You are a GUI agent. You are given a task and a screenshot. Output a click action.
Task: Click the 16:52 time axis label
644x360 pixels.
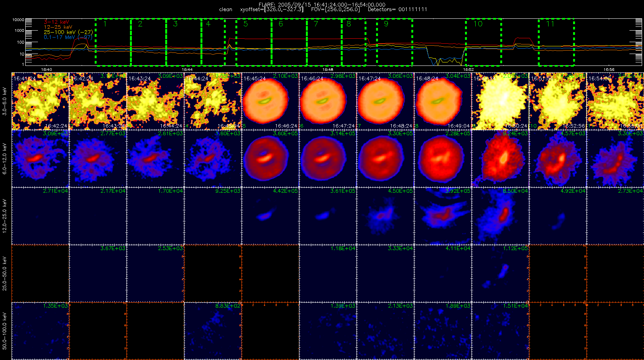(x=468, y=70)
